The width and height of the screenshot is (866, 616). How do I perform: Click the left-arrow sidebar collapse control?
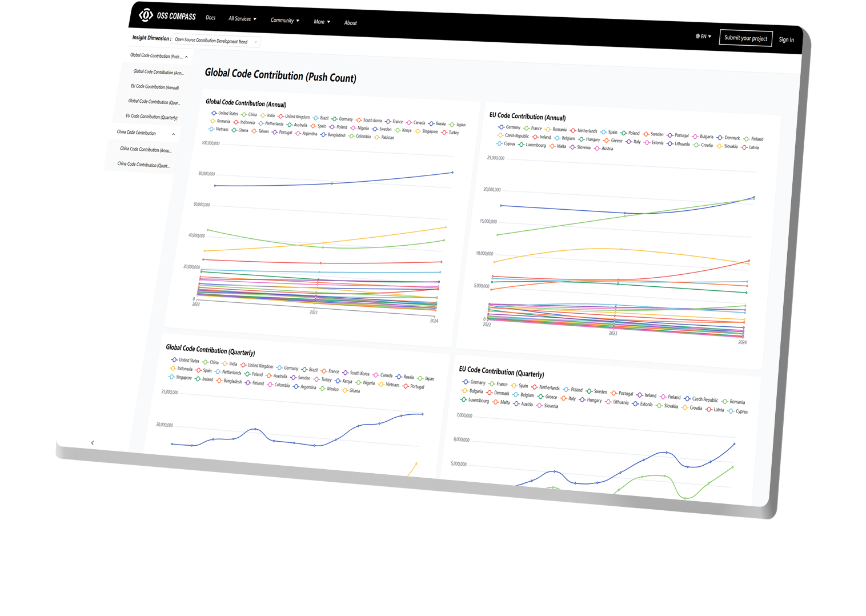click(91, 442)
